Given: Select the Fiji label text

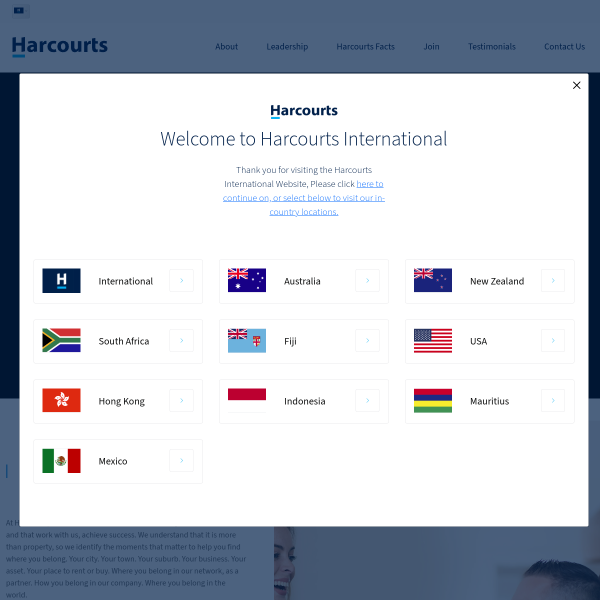Looking at the screenshot, I should 290,341.
